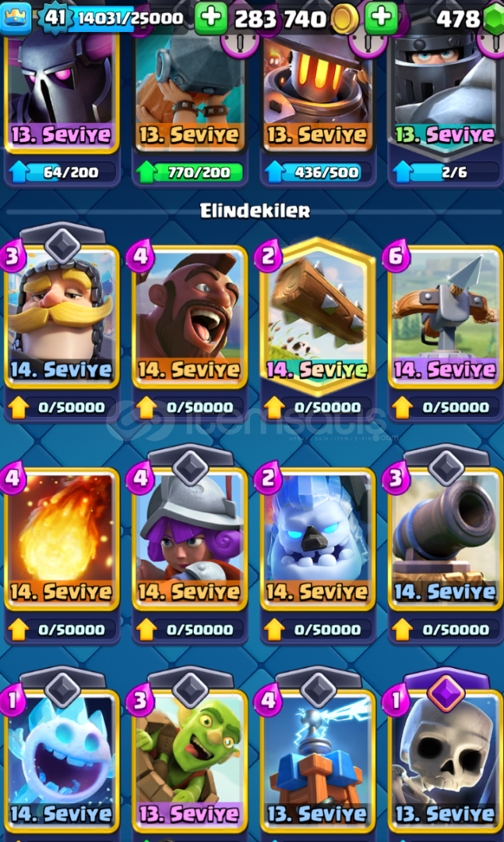Click the green plus next to experience bar
Screen dimensions: 504x842
210,18
